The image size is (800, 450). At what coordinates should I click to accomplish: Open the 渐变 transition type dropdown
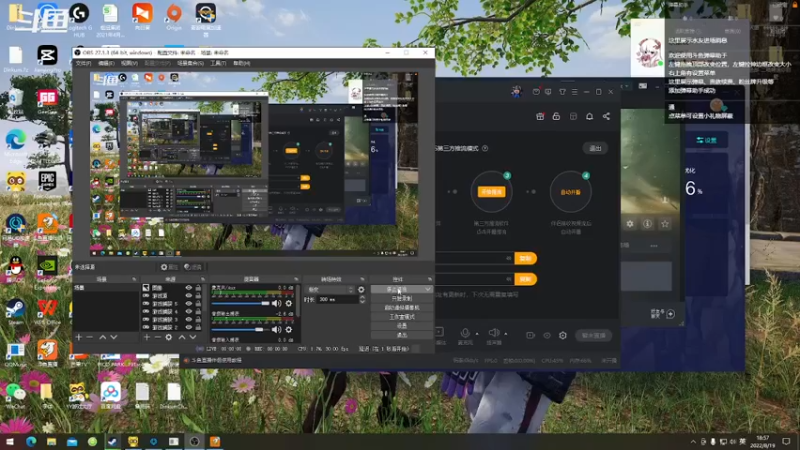pos(329,289)
